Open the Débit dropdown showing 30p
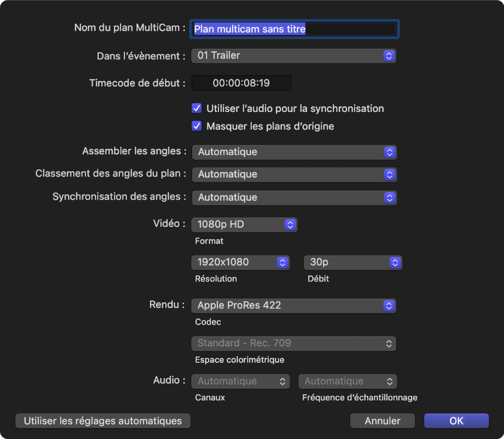The width and height of the screenshot is (504, 439). 353,262
